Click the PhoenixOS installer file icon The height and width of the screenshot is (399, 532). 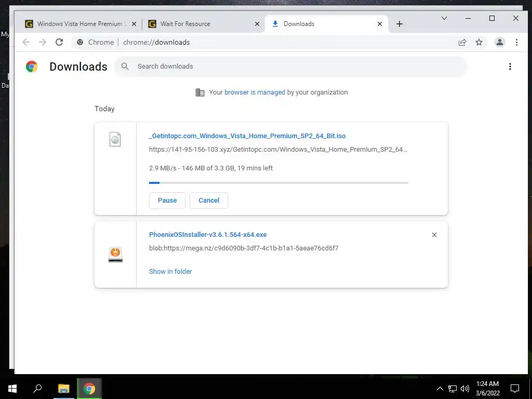[x=115, y=255]
